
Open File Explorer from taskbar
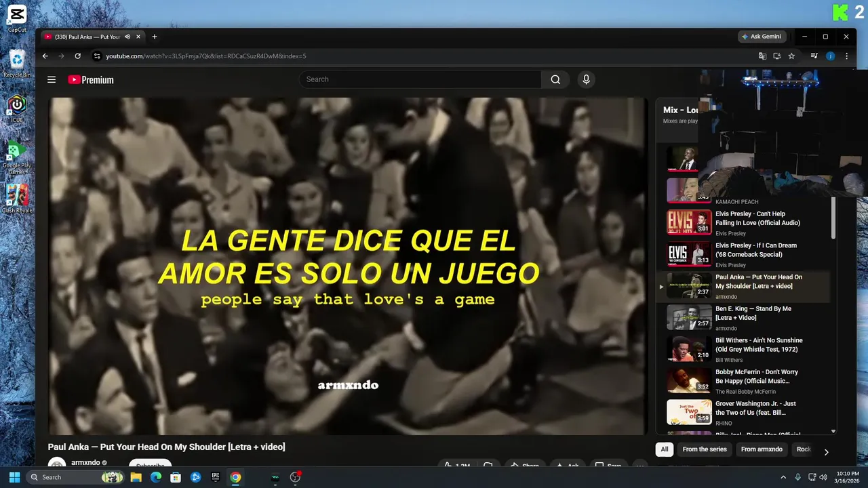[x=136, y=477]
